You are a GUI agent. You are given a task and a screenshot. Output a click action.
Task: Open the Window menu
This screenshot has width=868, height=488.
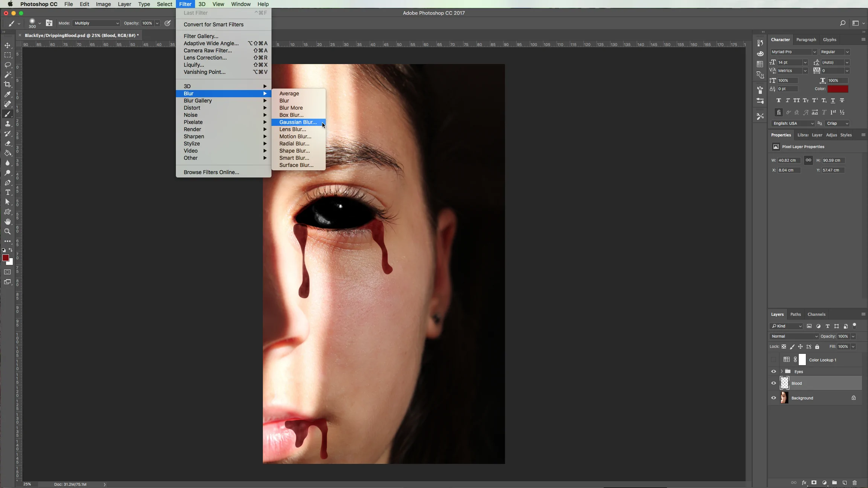(241, 4)
